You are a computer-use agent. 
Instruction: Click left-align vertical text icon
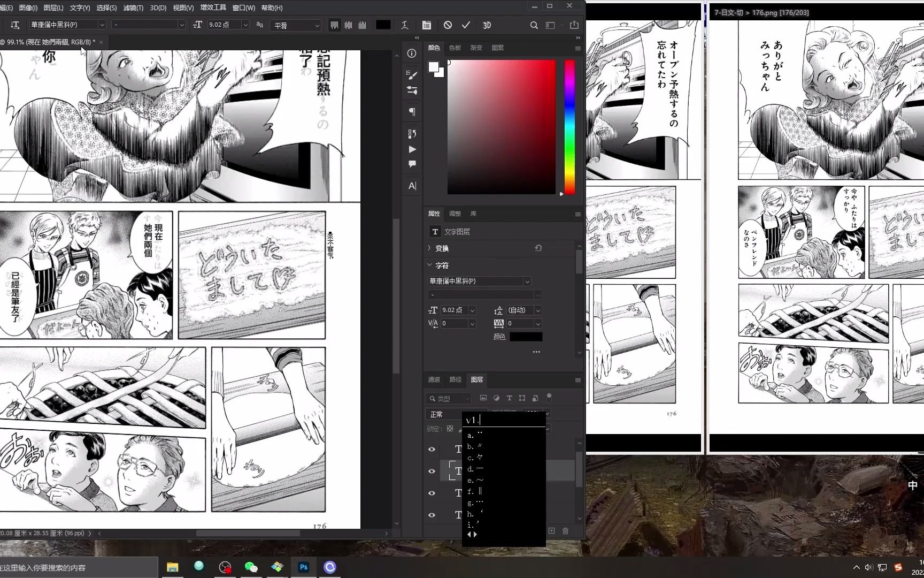coord(334,25)
